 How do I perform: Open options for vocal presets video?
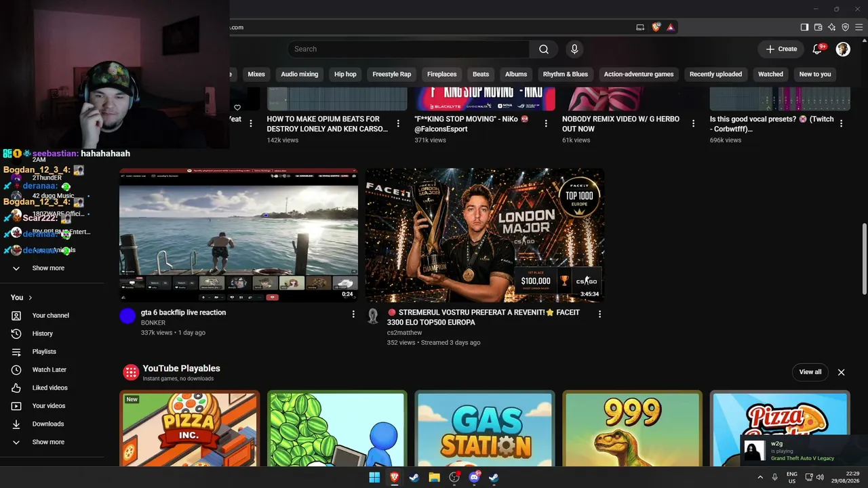(841, 123)
